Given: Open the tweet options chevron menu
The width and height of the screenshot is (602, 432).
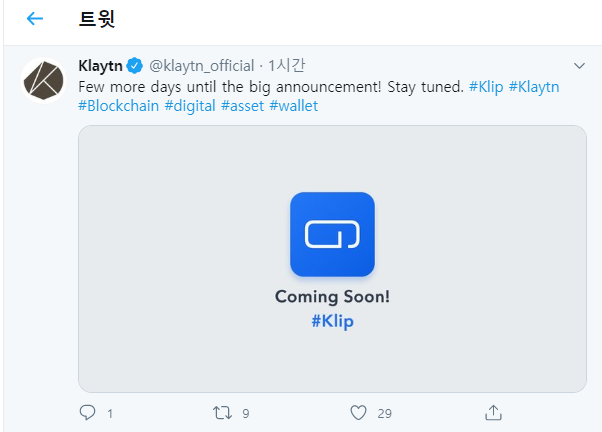Looking at the screenshot, I should tap(579, 66).
